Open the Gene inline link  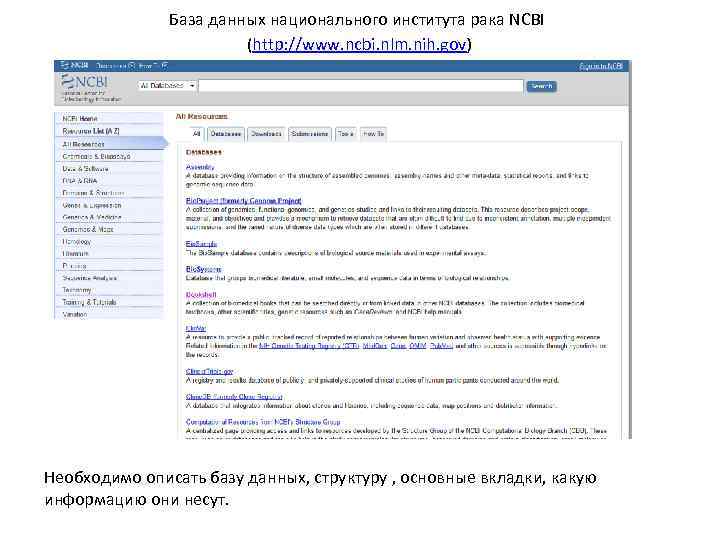[398, 346]
